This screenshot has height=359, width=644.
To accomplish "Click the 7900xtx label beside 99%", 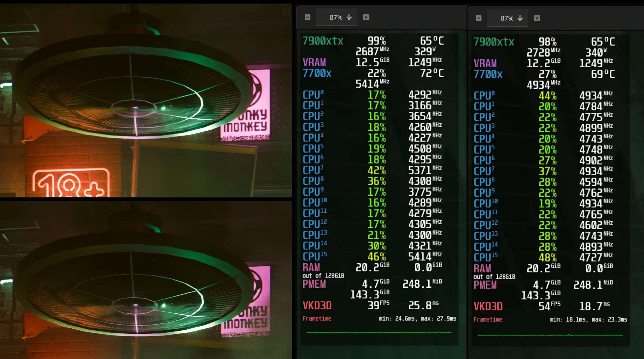I will (323, 41).
